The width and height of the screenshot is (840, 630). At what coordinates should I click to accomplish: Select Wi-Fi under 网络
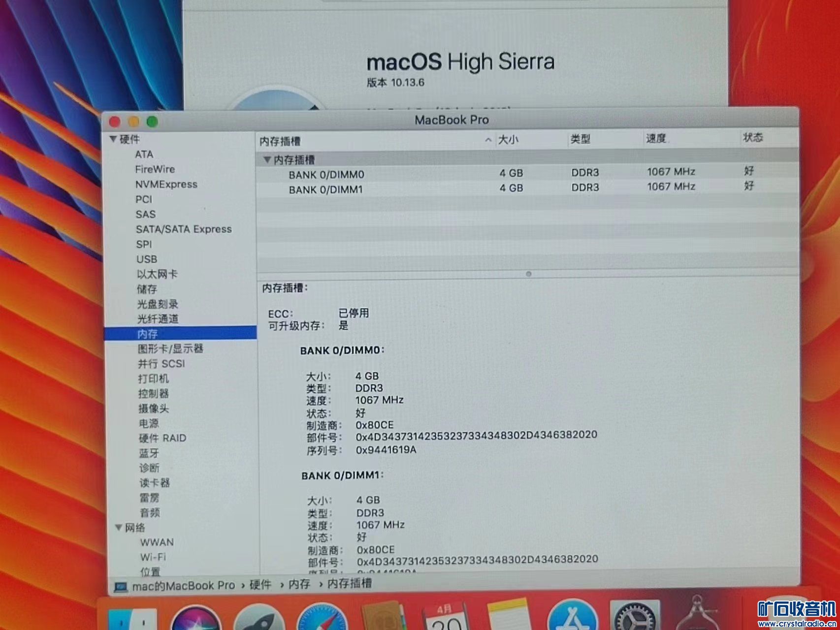point(153,557)
